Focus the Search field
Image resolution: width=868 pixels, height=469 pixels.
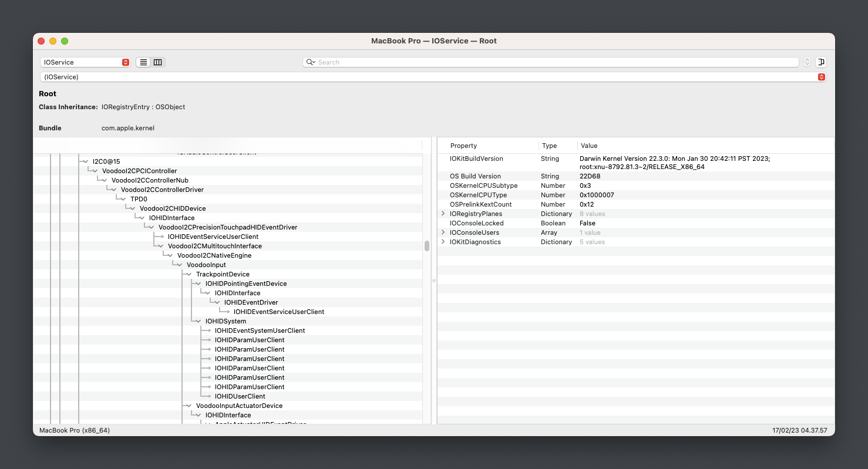coord(551,62)
